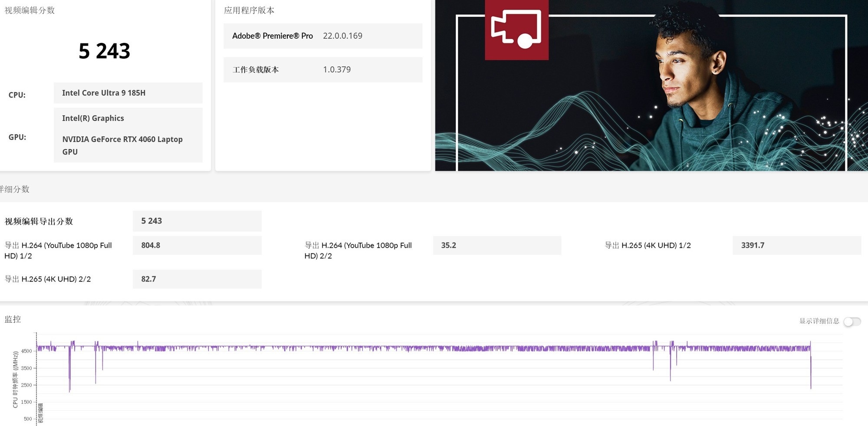Click the Intel(R) Graphics GPU entry

pyautogui.click(x=93, y=118)
